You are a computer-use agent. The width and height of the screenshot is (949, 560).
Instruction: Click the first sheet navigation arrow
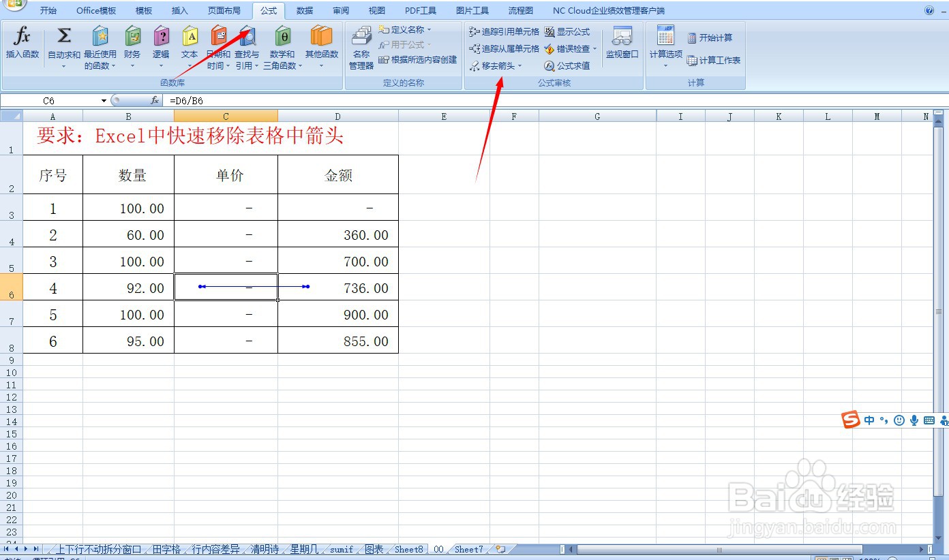pos(7,549)
